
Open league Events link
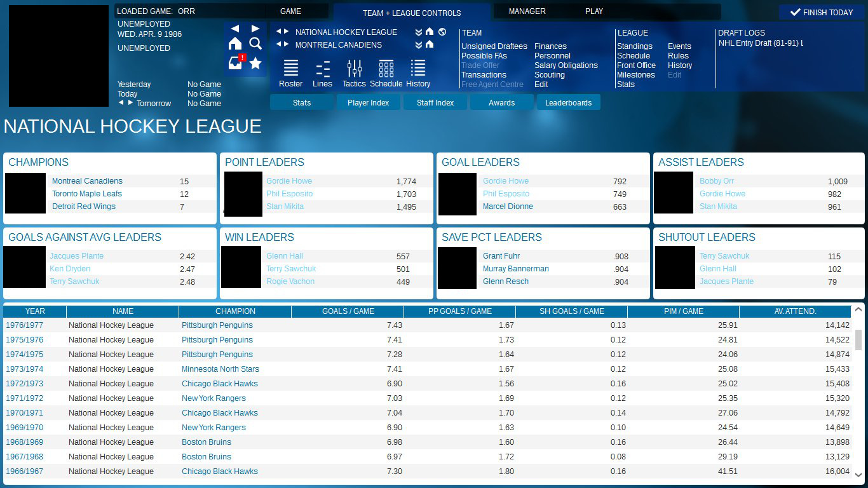pyautogui.click(x=679, y=46)
